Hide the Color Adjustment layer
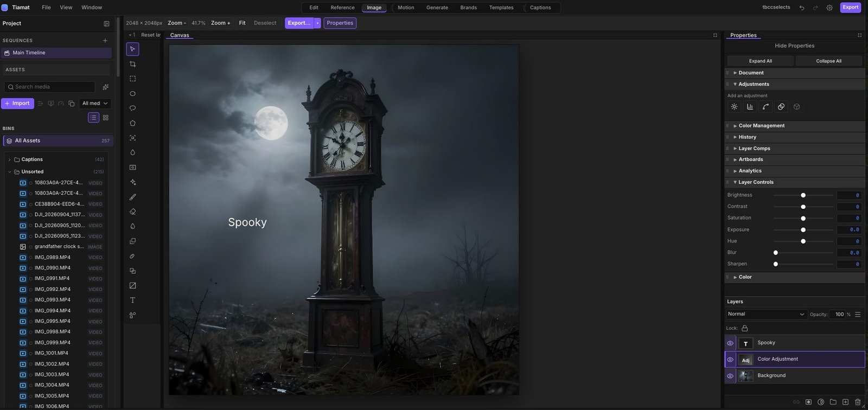868x410 pixels. click(730, 360)
